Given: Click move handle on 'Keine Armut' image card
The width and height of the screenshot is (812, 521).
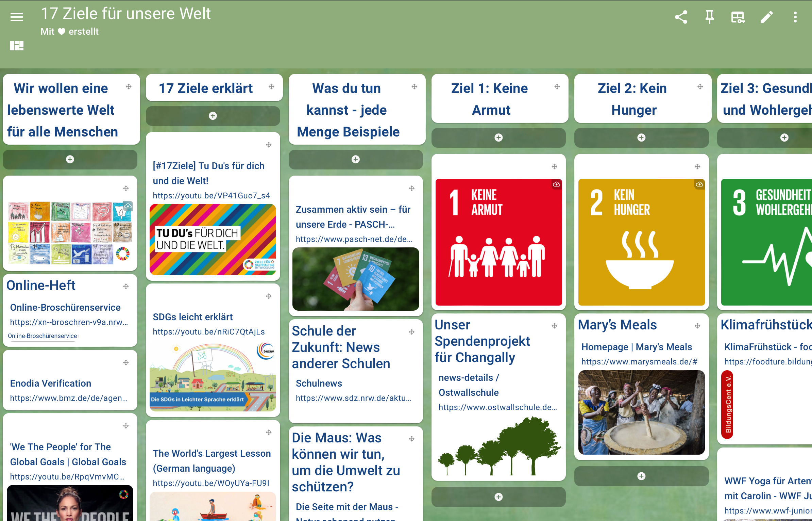Looking at the screenshot, I should pos(554,166).
